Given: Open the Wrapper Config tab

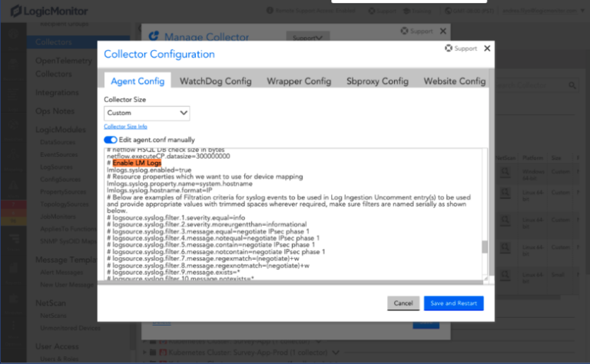Looking at the screenshot, I should tap(299, 81).
